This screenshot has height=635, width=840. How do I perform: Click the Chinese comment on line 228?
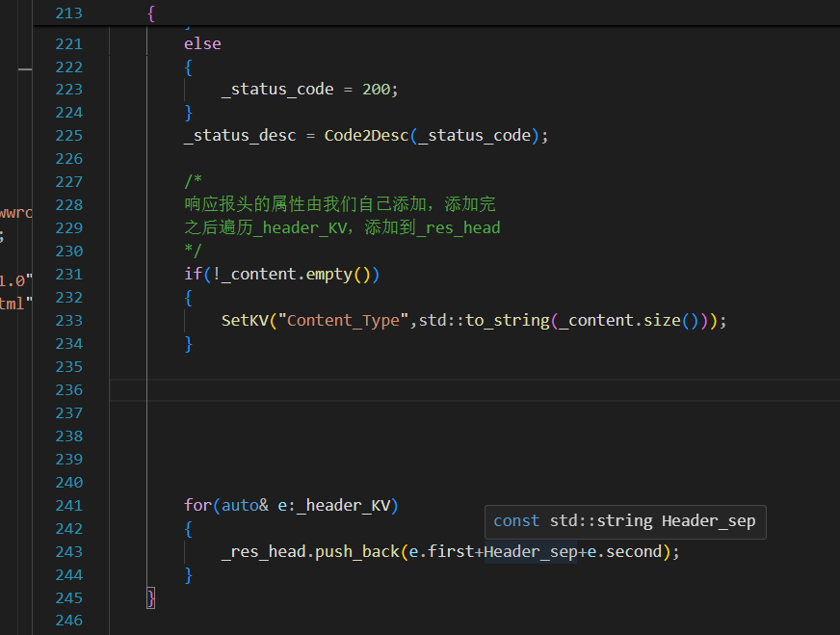click(x=339, y=205)
